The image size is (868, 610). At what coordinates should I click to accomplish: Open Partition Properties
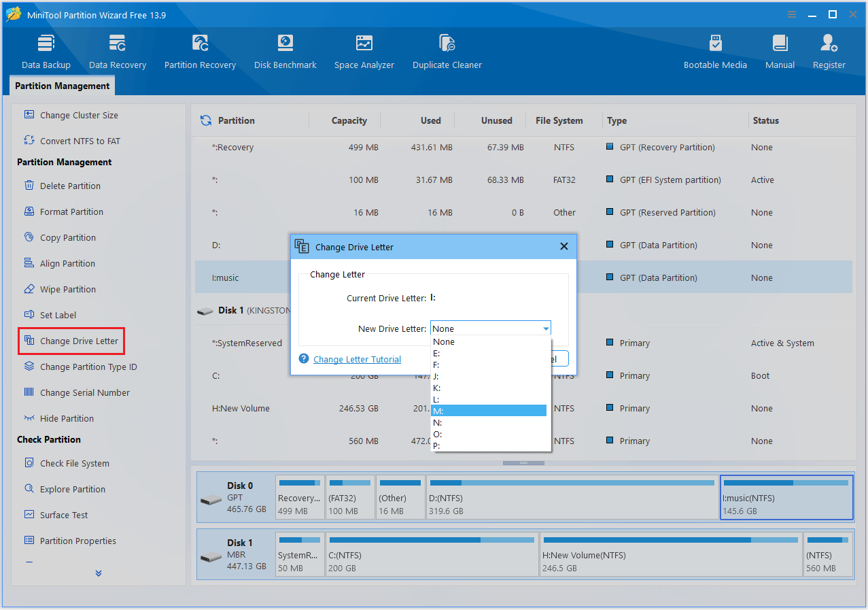point(70,541)
